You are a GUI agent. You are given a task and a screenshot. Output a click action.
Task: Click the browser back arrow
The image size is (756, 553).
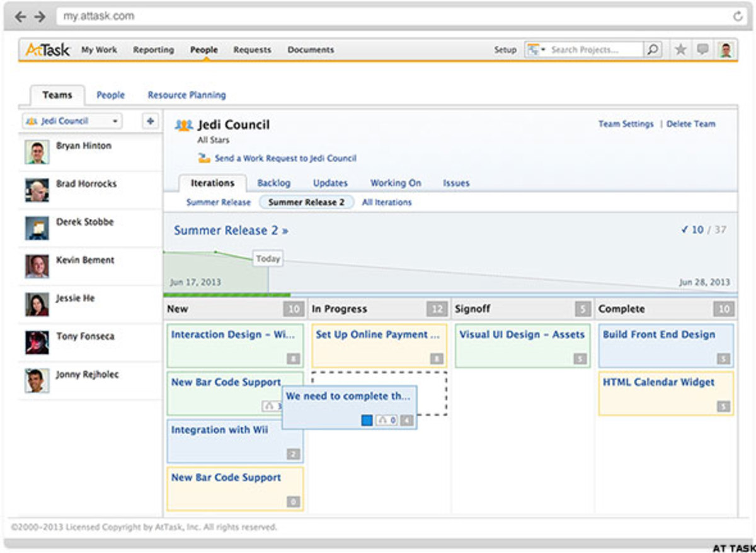point(20,17)
